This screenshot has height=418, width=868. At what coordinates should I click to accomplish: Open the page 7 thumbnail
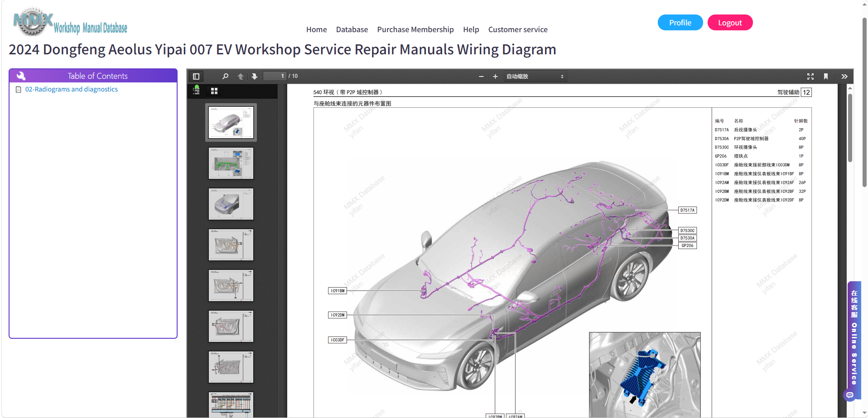coord(231,367)
